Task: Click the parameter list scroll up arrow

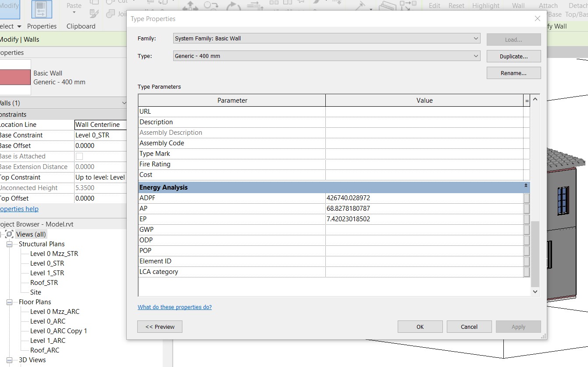Action: (x=535, y=100)
